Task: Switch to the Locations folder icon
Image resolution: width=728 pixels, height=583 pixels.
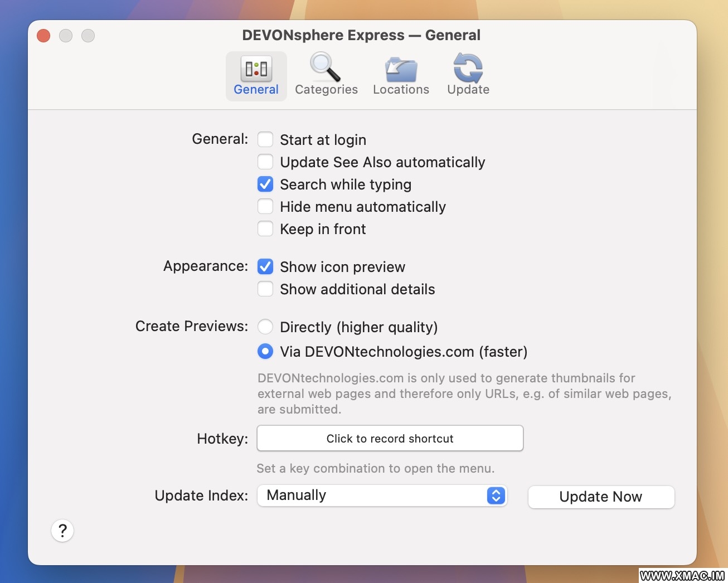Action: pyautogui.click(x=401, y=69)
